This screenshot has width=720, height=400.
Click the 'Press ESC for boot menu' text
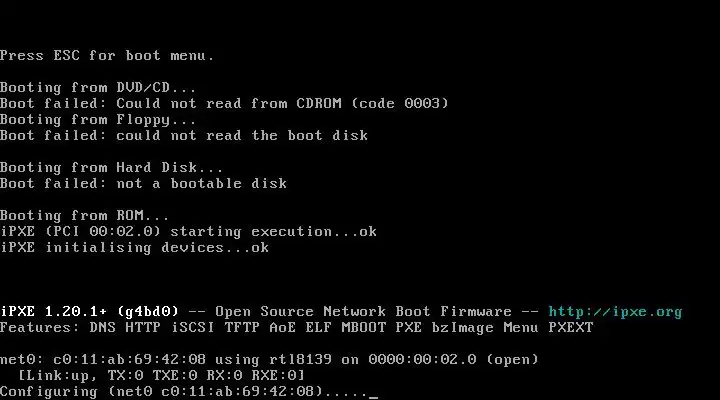107,55
